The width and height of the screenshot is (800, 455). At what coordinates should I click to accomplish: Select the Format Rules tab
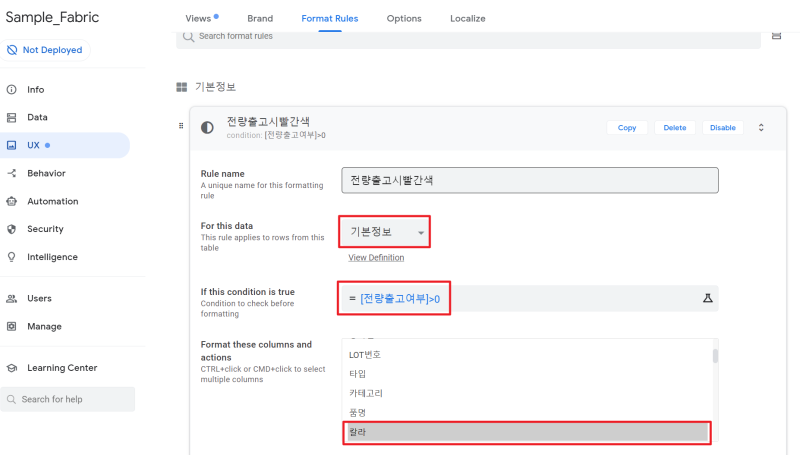pyautogui.click(x=330, y=18)
